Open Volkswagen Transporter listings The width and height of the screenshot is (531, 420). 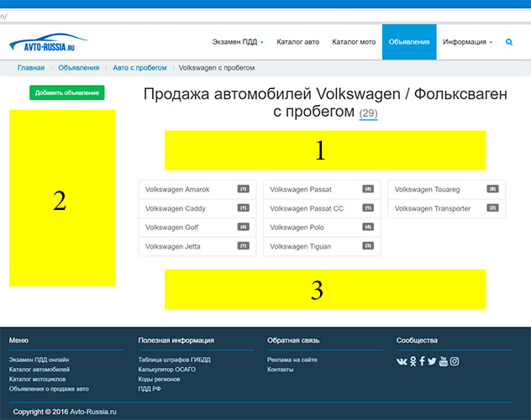pos(447,208)
